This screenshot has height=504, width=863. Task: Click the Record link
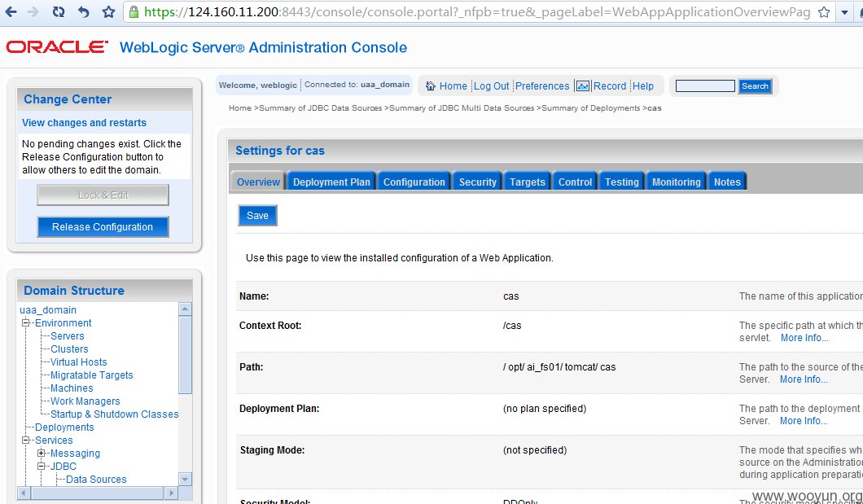(x=609, y=85)
